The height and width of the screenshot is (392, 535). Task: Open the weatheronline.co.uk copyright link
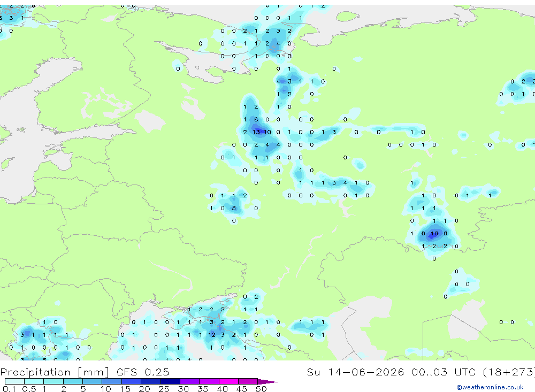tap(490, 387)
